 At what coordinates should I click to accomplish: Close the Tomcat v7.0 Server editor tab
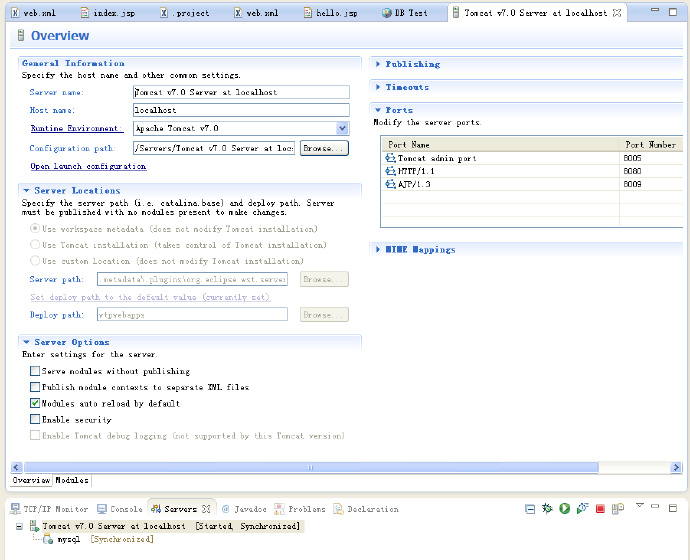[617, 13]
